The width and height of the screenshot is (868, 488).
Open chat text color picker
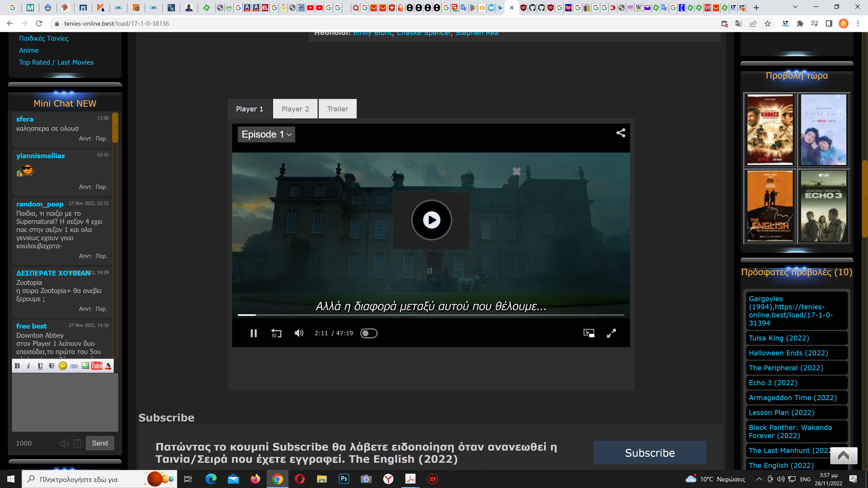click(x=108, y=366)
